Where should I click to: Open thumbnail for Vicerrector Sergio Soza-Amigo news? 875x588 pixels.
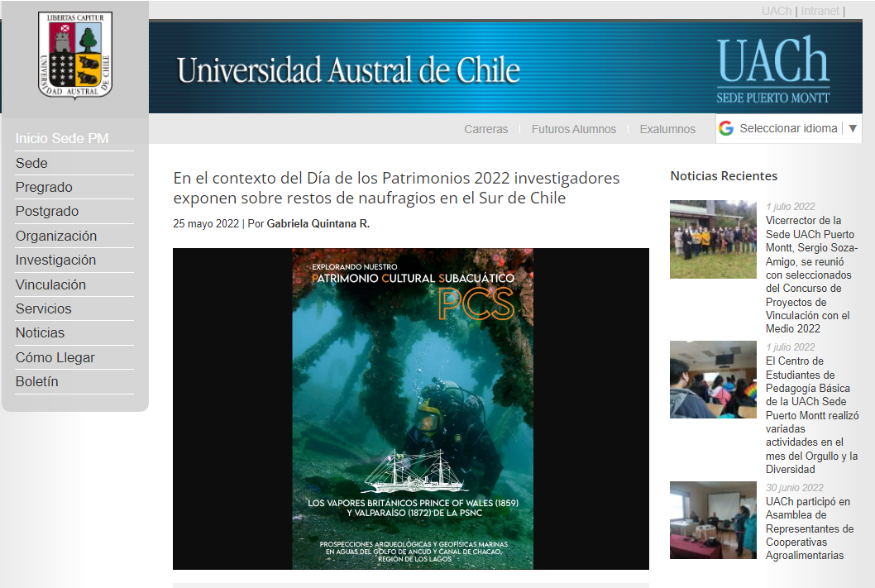[x=713, y=239]
